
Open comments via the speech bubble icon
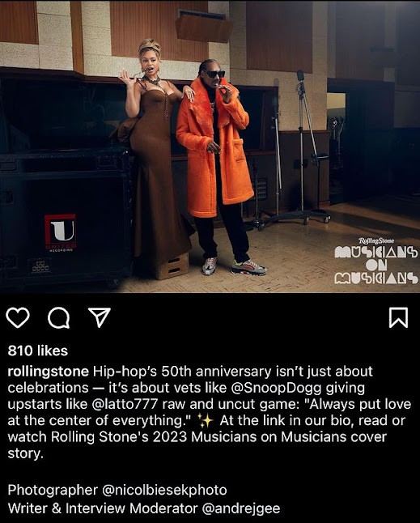(58, 318)
